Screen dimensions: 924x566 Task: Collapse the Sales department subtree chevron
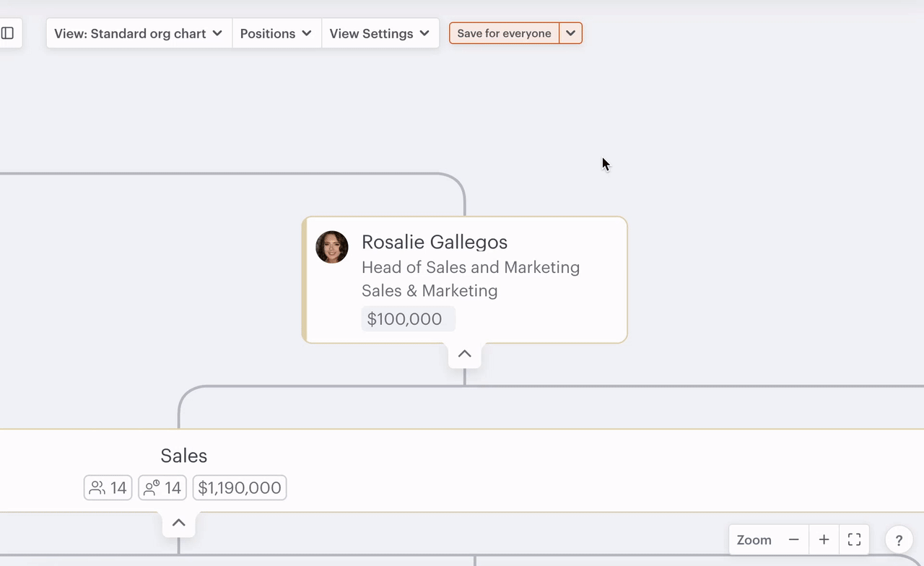pyautogui.click(x=178, y=522)
